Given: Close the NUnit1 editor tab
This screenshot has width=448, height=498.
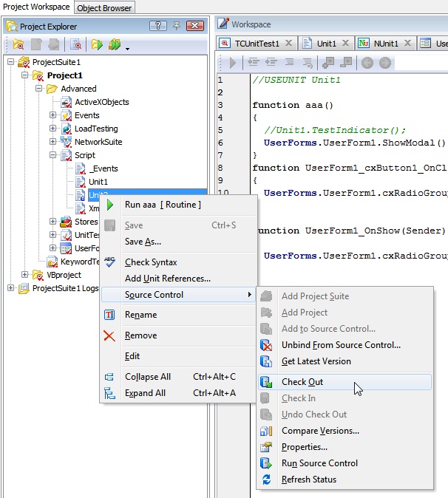Looking at the screenshot, I should pyautogui.click(x=407, y=44).
